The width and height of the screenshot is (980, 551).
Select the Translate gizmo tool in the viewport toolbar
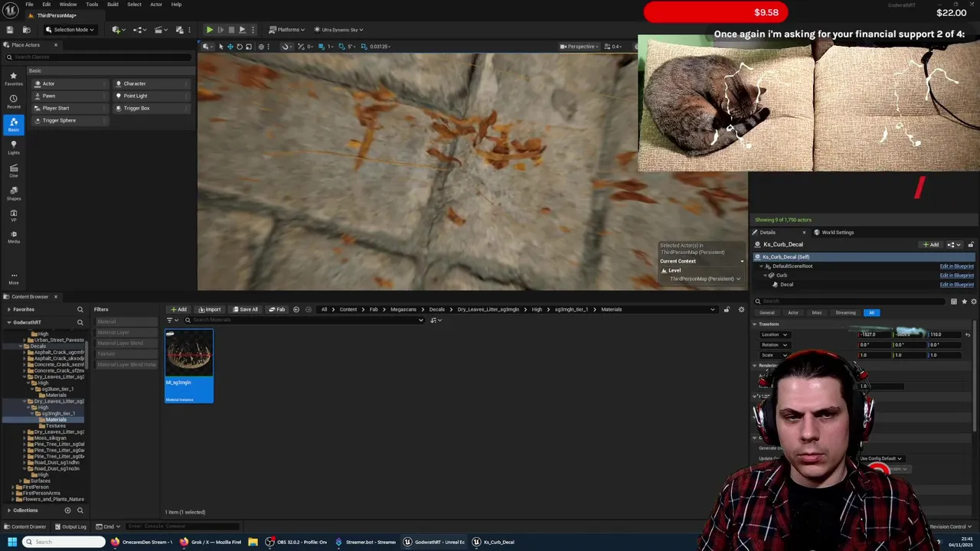[x=230, y=47]
